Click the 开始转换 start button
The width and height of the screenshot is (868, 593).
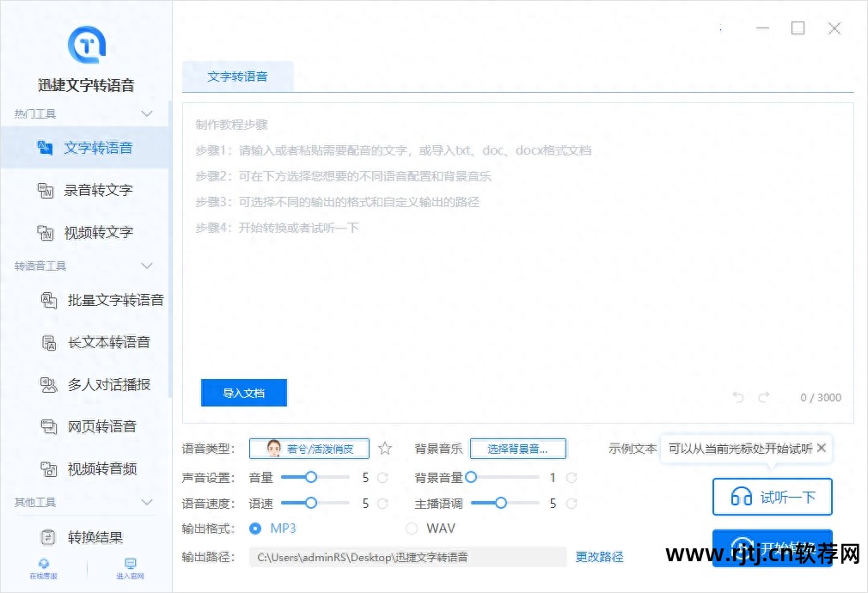click(773, 548)
